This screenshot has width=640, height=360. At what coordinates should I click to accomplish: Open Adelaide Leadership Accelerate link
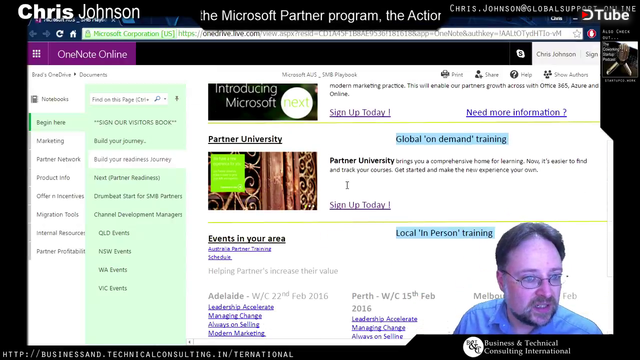[x=241, y=307]
